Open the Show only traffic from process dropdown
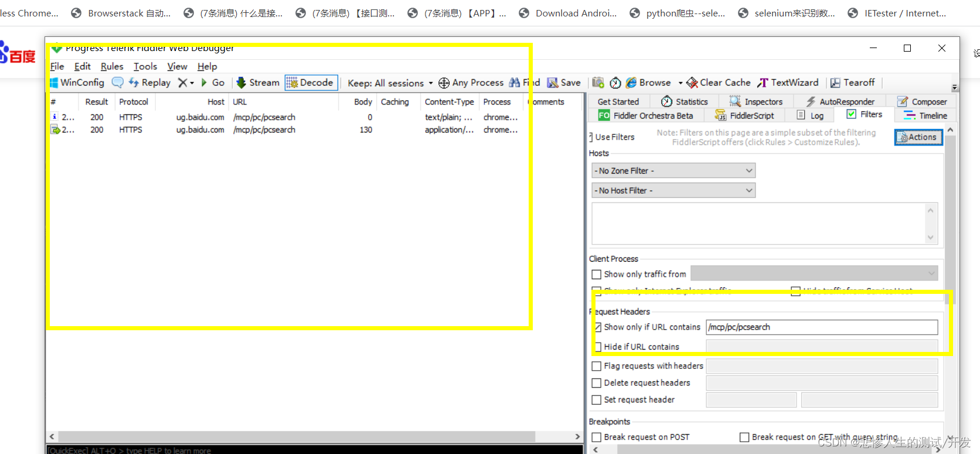Viewport: 980px width, 454px height. pyautogui.click(x=814, y=273)
